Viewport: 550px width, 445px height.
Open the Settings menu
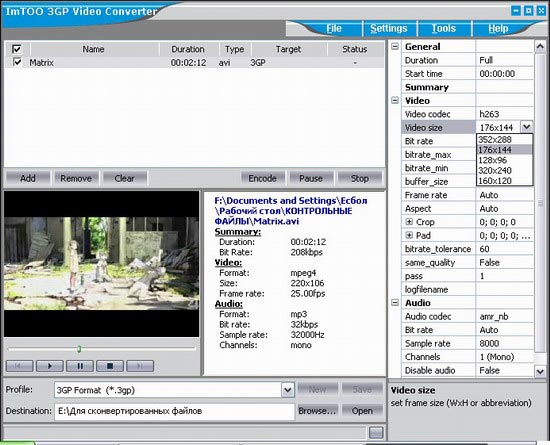point(389,28)
